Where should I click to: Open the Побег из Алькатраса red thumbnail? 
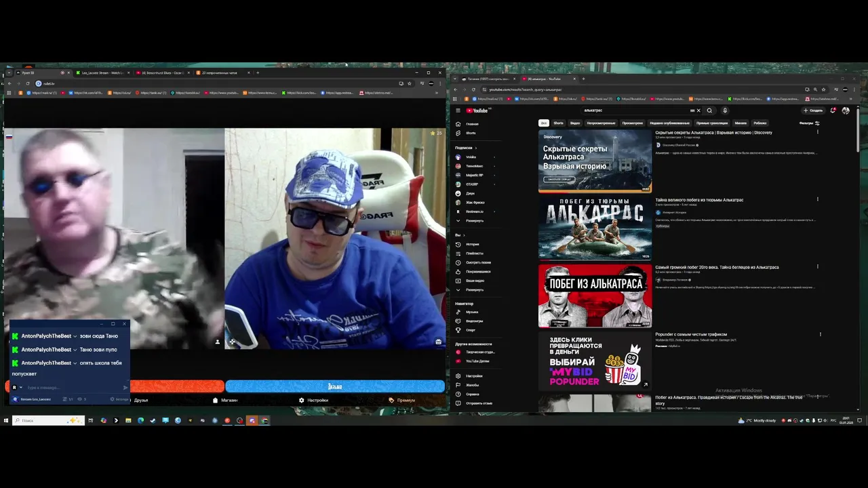[595, 296]
